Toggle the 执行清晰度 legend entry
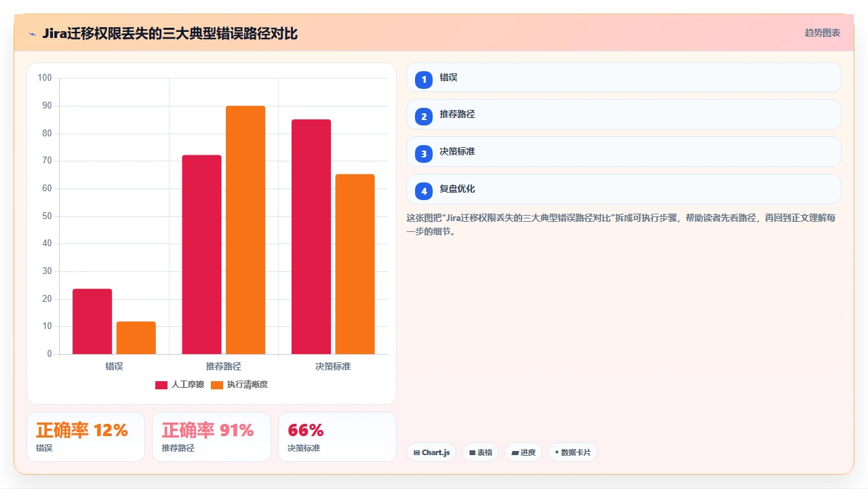The image size is (868, 489). [x=239, y=385]
